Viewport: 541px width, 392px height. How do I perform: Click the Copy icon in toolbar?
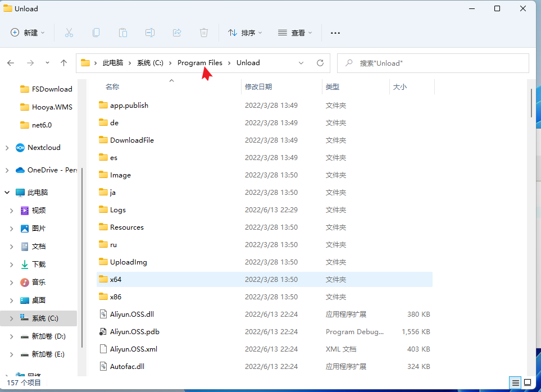pos(96,33)
